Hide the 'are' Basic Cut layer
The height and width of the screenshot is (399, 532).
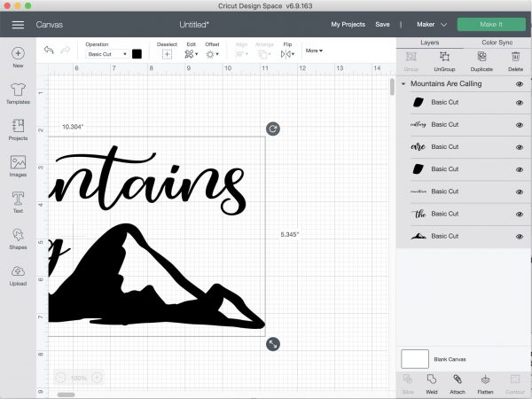(519, 147)
